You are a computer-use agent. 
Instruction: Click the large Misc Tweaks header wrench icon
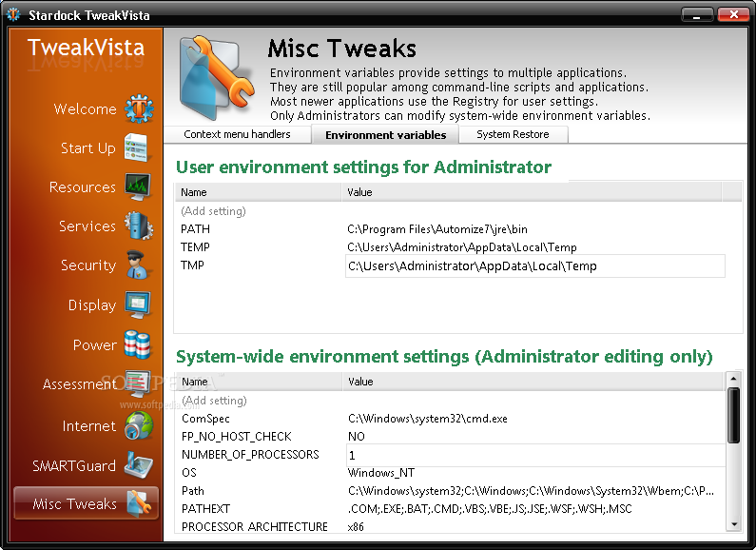click(x=216, y=77)
